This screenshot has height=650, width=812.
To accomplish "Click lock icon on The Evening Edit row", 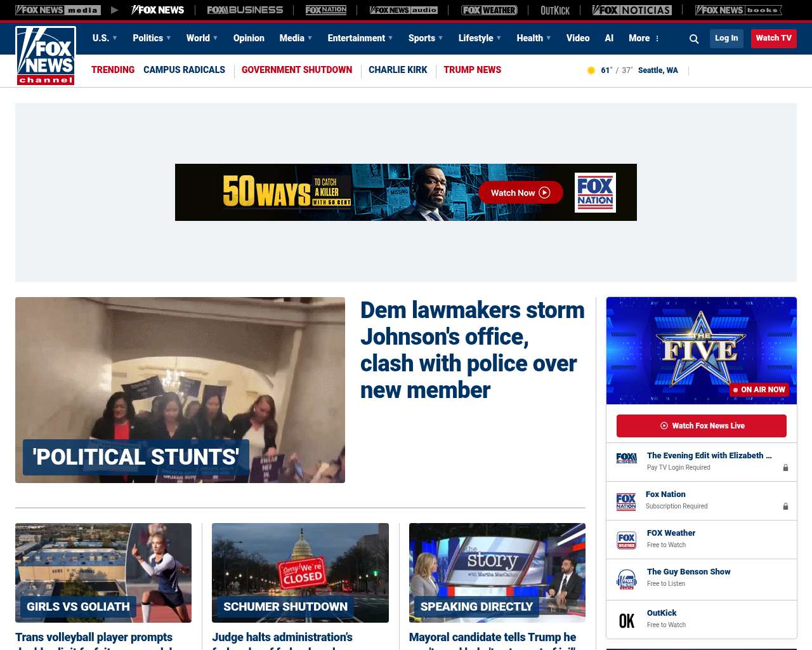I will coord(785,468).
